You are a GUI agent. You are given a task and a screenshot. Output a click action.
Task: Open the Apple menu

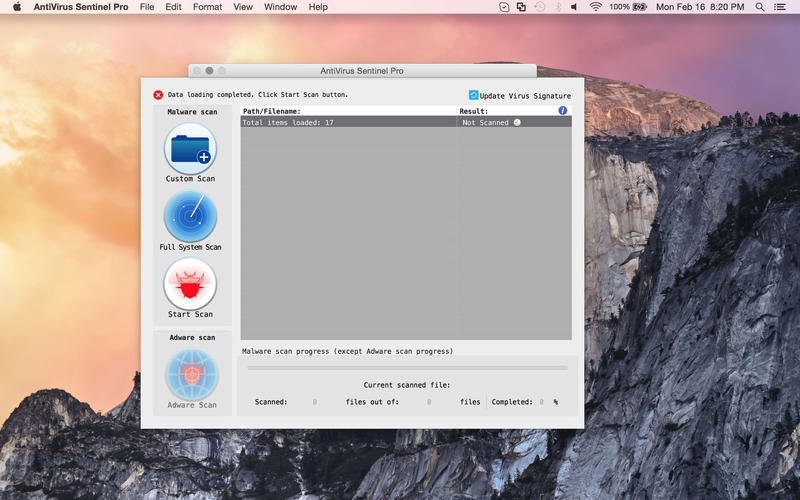click(x=17, y=7)
